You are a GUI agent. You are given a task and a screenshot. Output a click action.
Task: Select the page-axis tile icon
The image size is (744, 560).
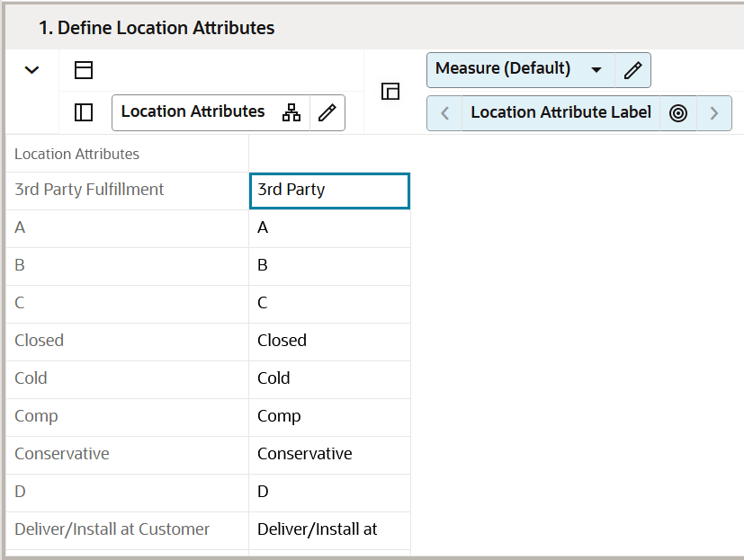click(x=390, y=92)
